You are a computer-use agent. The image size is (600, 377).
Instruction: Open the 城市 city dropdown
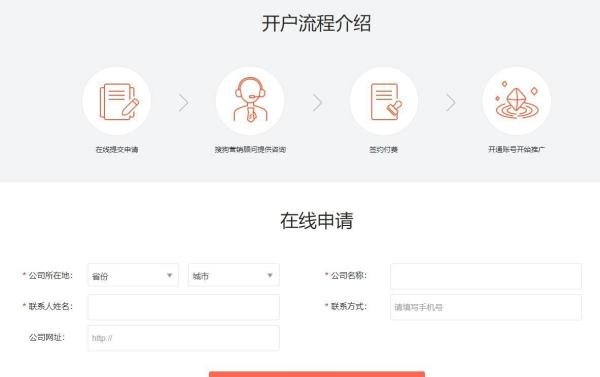(x=234, y=275)
